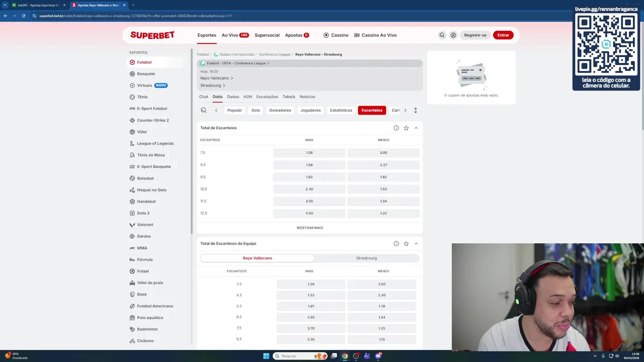
Task: Click the Windows taskbar search box
Action: coord(300,356)
